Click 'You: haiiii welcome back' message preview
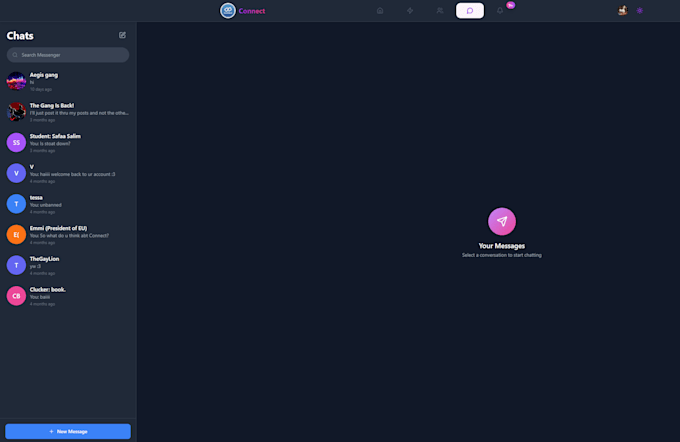 [x=72, y=174]
